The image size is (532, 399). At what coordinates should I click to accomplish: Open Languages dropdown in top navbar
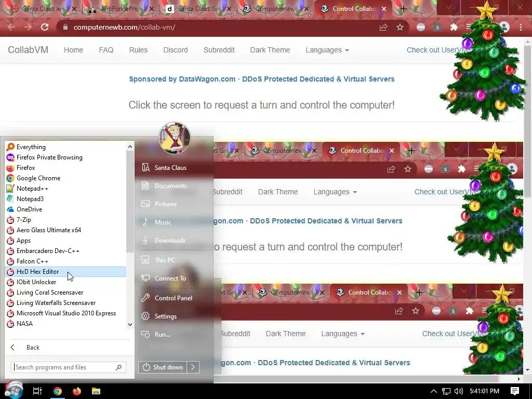click(327, 50)
